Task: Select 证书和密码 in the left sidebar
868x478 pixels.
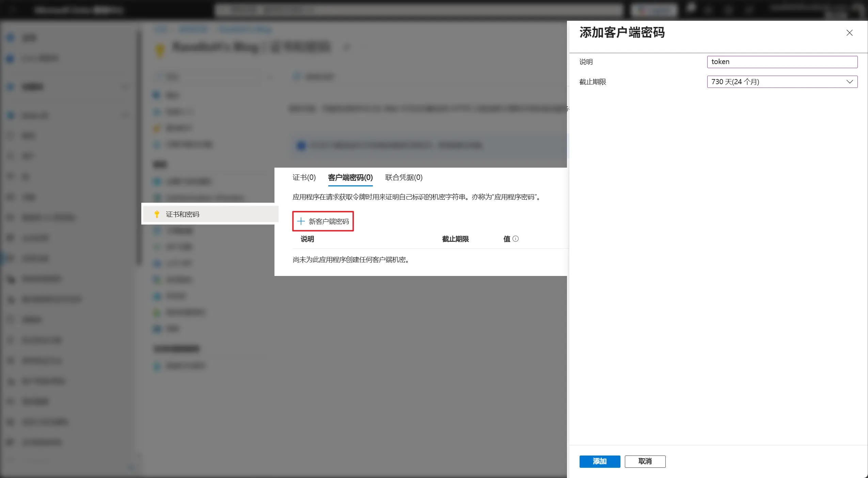Action: point(183,214)
